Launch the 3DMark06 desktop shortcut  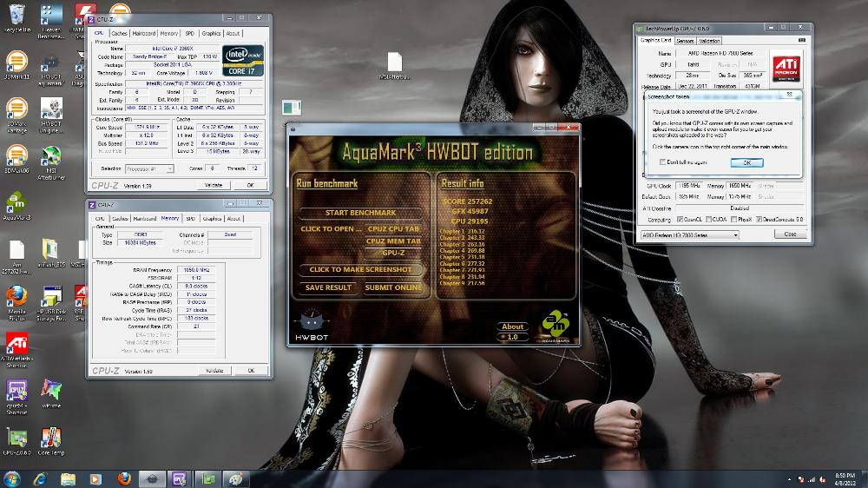click(17, 159)
